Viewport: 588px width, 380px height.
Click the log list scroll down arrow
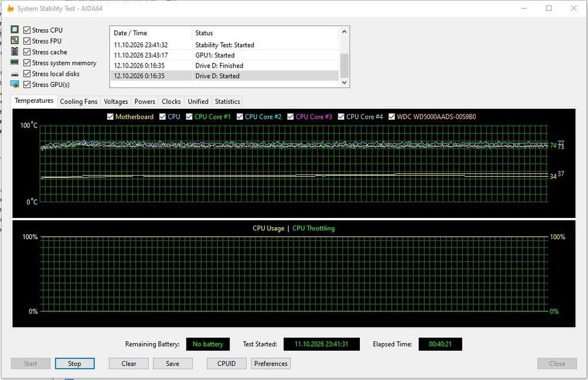(344, 82)
